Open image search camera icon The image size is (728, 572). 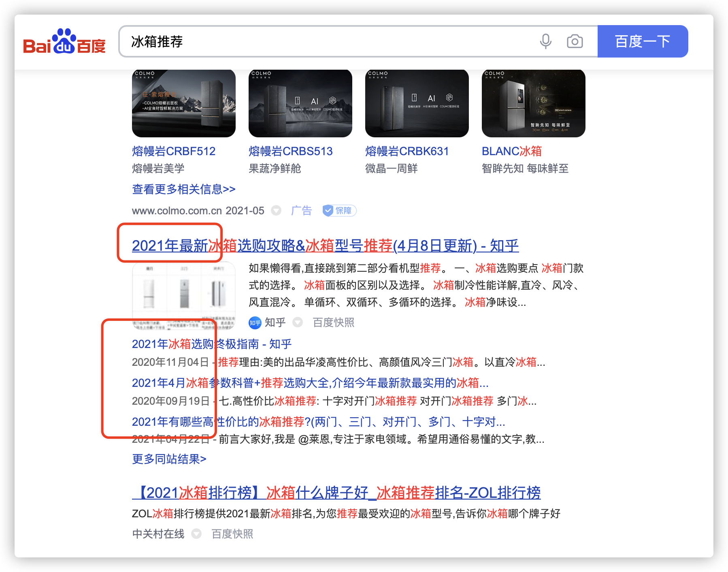tap(575, 41)
